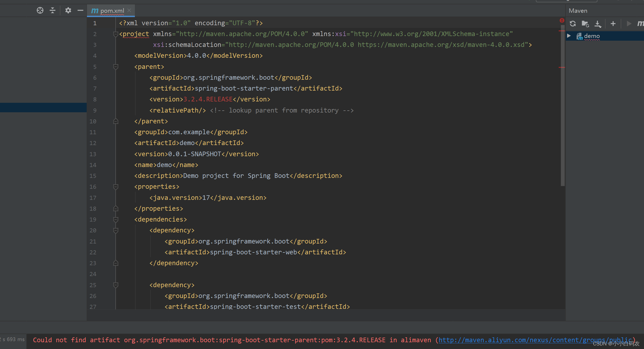Expand the demo node in the Maven tree
The height and width of the screenshot is (349, 644).
(569, 36)
